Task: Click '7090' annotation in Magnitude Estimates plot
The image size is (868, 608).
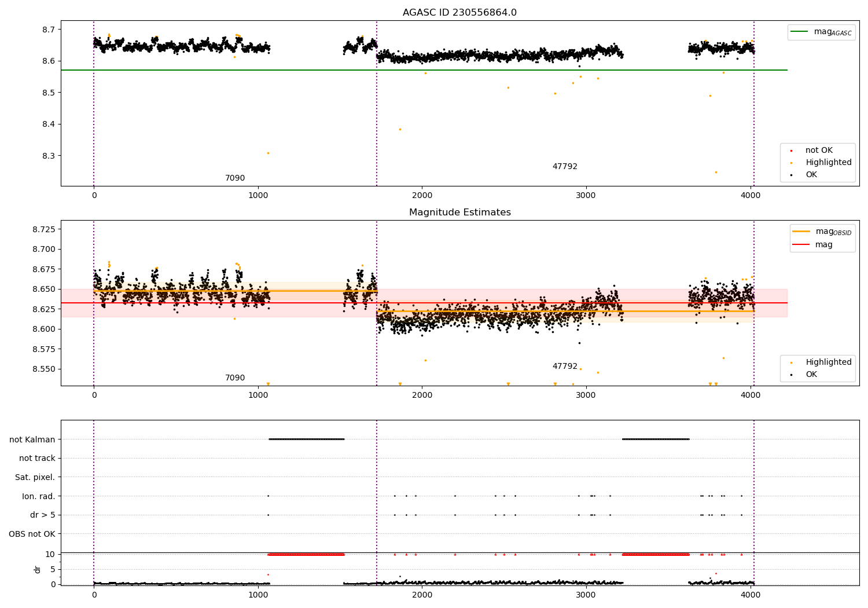Action: click(x=235, y=378)
